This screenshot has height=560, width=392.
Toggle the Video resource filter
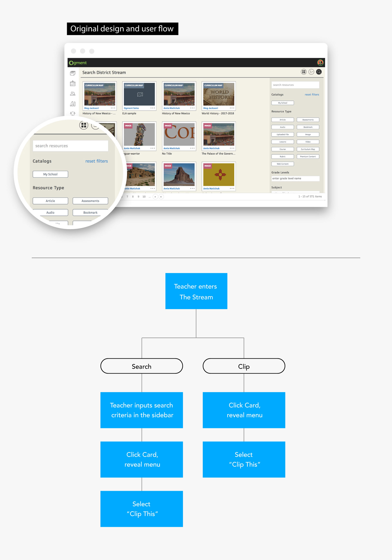308,142
